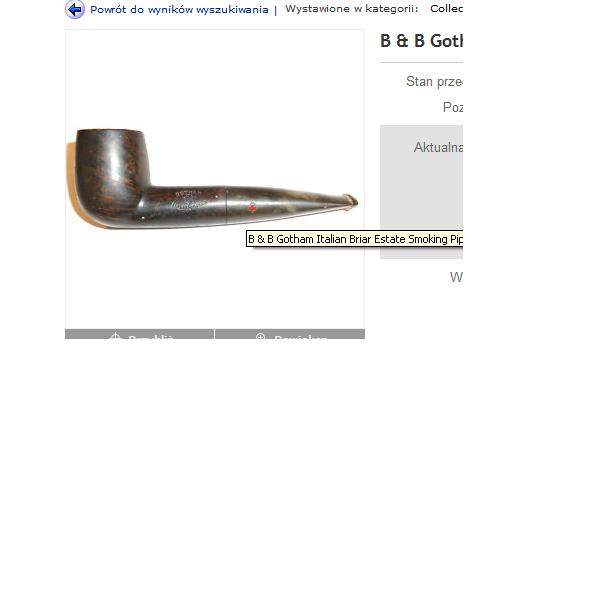Click the W label below the gray box

click(x=456, y=277)
